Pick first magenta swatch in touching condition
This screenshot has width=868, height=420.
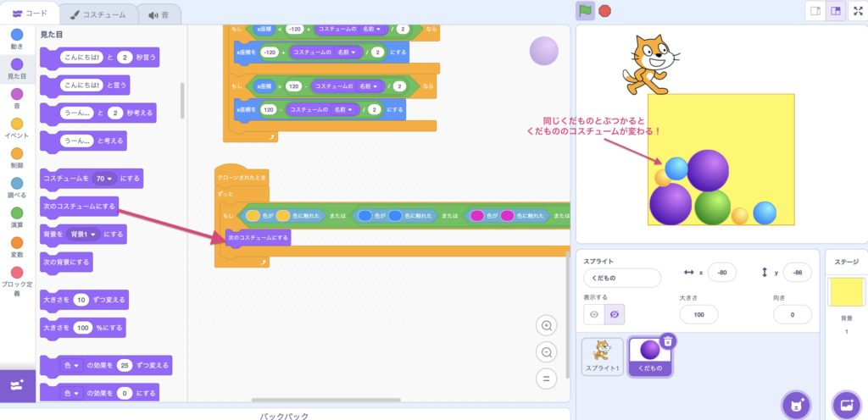pyautogui.click(x=477, y=216)
